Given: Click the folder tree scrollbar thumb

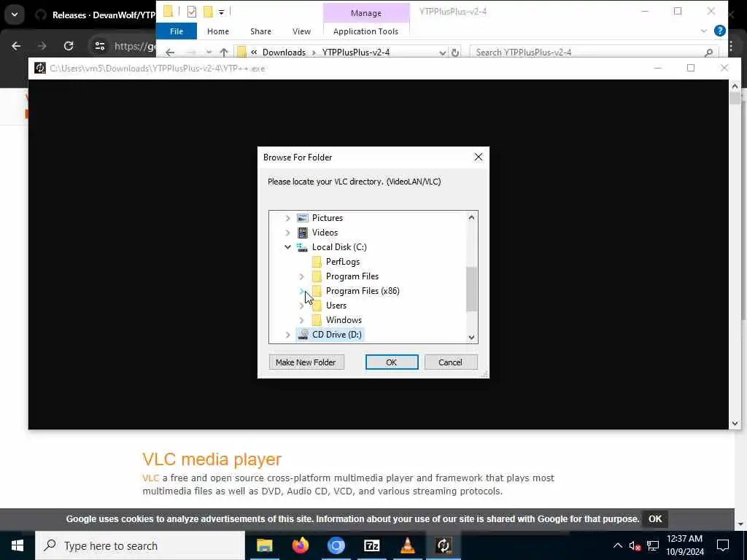Looking at the screenshot, I should pyautogui.click(x=471, y=289).
